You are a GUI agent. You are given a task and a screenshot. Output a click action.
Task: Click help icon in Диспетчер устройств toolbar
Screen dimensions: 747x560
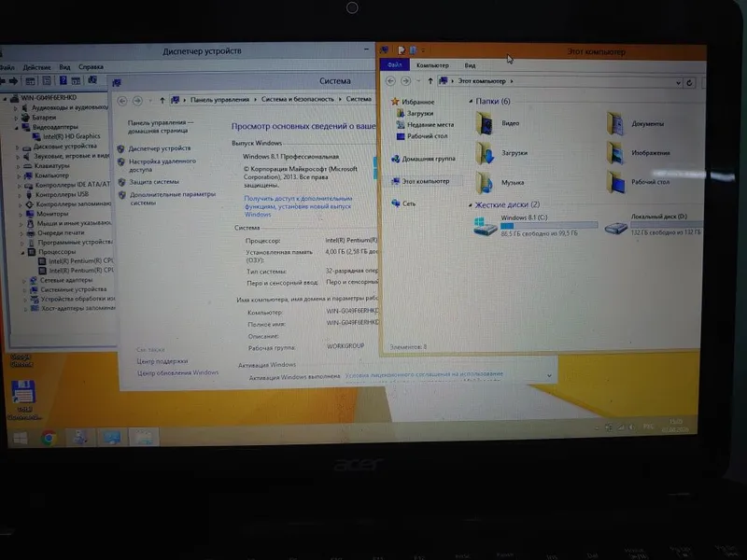pyautogui.click(x=63, y=81)
